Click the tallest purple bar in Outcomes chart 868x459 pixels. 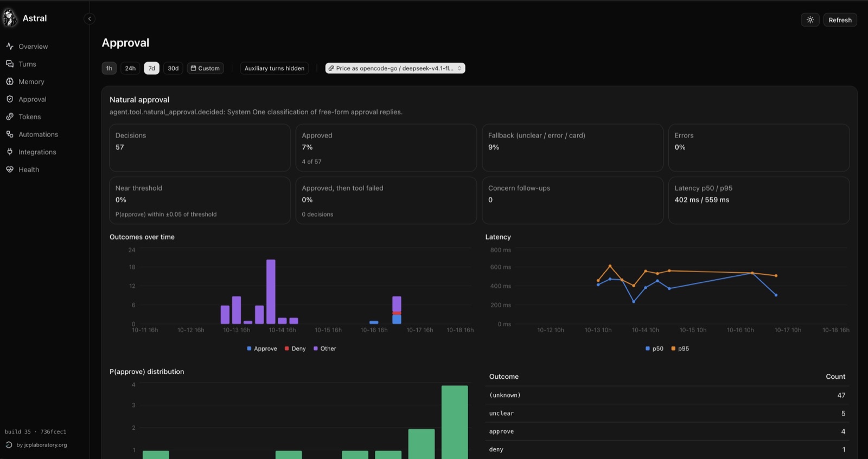point(271,292)
